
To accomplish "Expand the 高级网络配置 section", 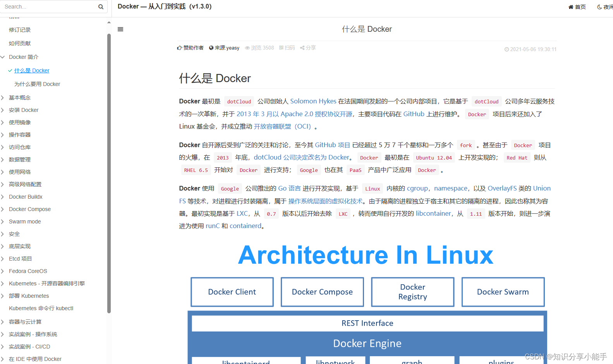I will pyautogui.click(x=3, y=184).
